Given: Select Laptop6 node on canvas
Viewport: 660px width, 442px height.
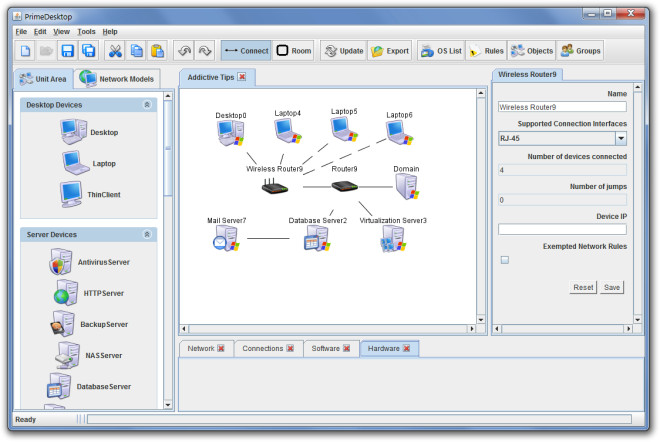Looking at the screenshot, I should pos(399,133).
